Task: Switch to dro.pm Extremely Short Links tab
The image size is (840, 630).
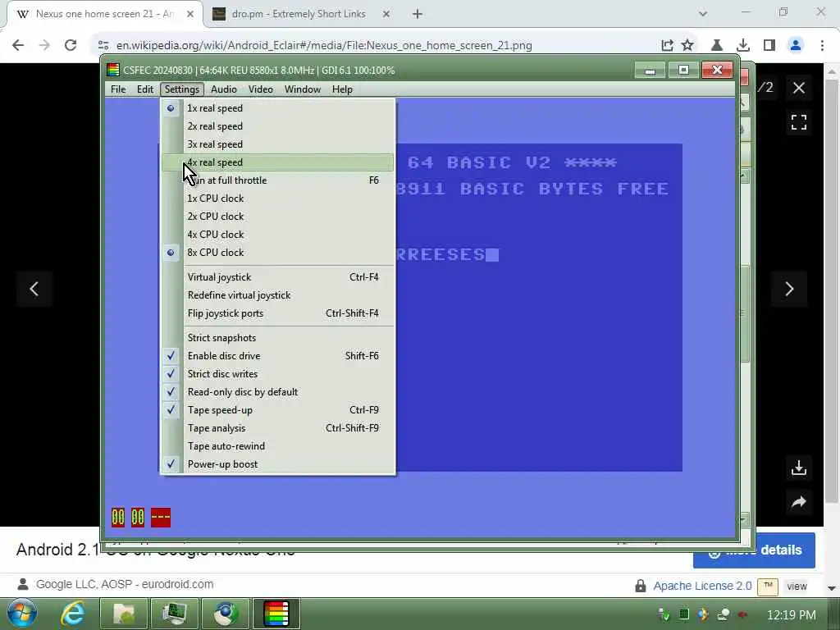Action: point(299,14)
